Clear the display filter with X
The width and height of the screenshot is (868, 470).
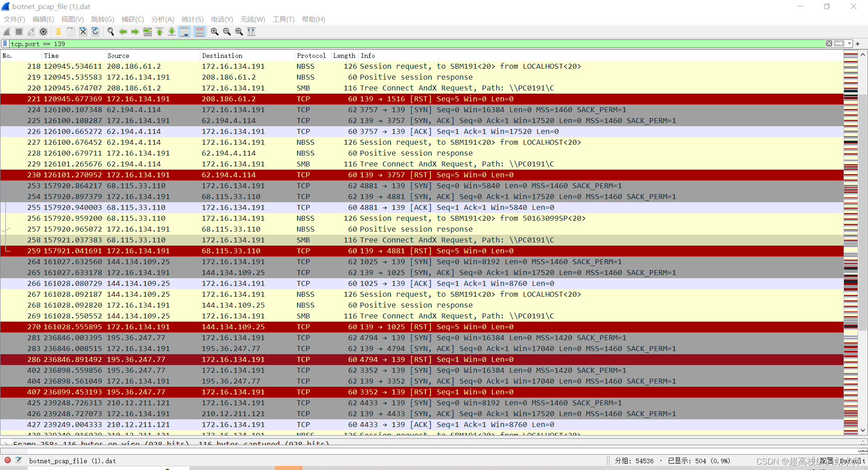tap(829, 44)
